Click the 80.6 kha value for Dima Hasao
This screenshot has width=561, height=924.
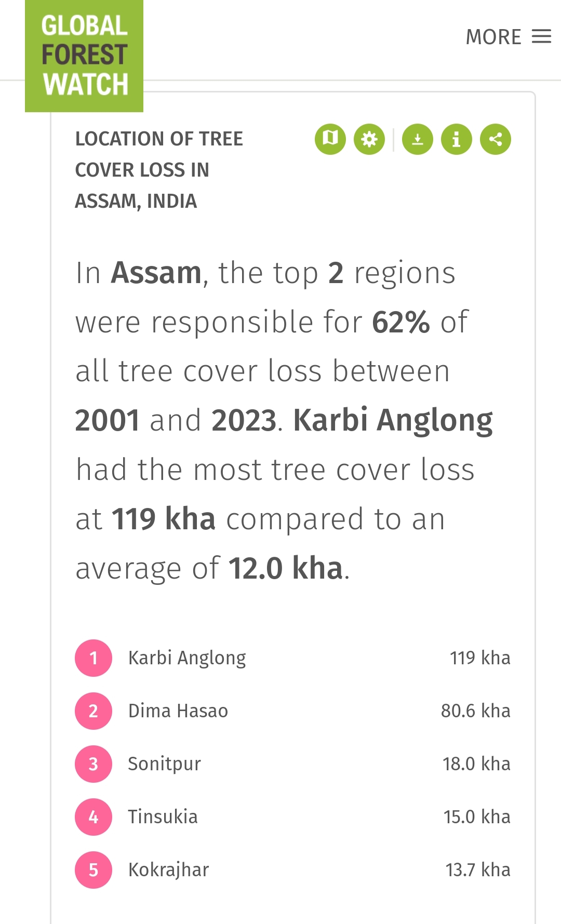[x=476, y=710]
